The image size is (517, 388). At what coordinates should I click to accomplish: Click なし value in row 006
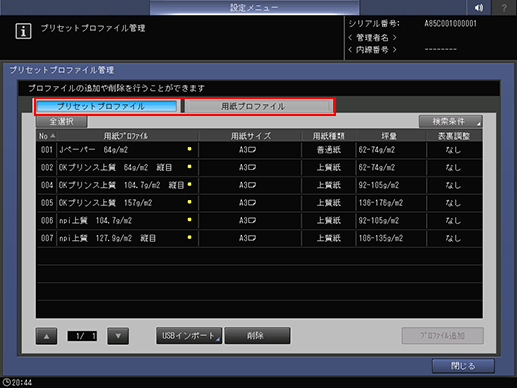tap(453, 220)
